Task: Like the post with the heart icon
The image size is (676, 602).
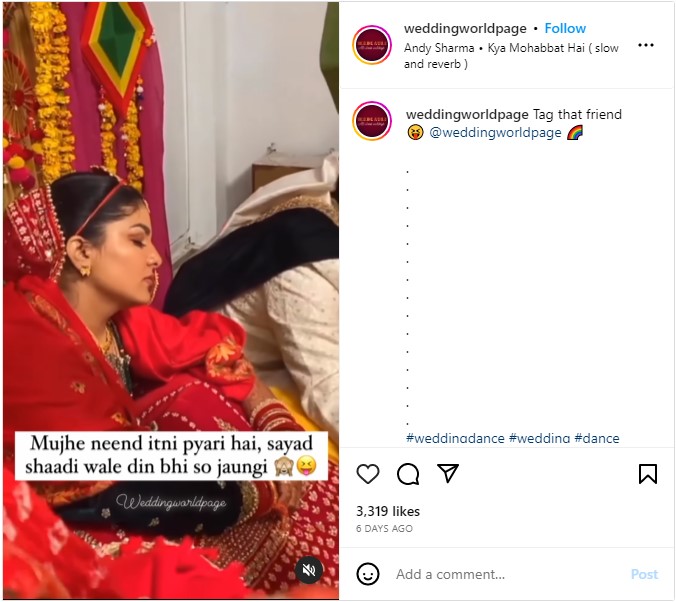Action: point(368,474)
